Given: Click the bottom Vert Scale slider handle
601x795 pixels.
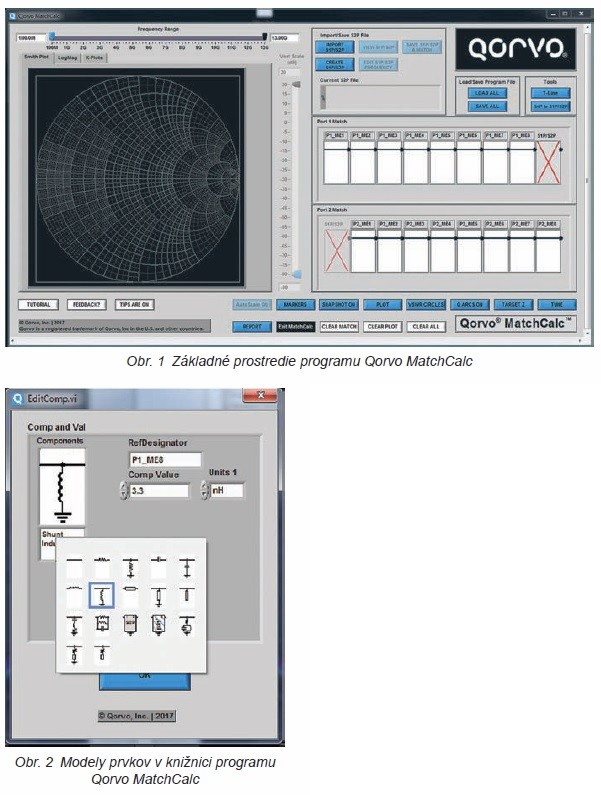Looking at the screenshot, I should click(297, 274).
